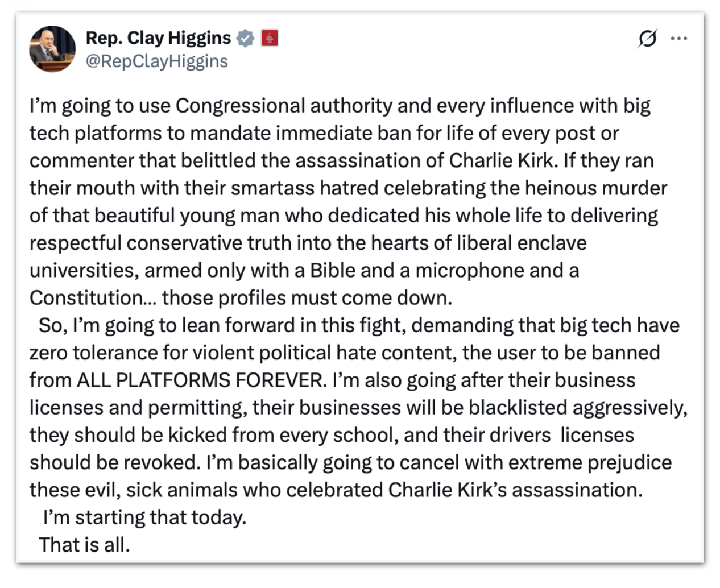Visit the author's profile via their name
This screenshot has height=588, width=720.
pyautogui.click(x=158, y=38)
